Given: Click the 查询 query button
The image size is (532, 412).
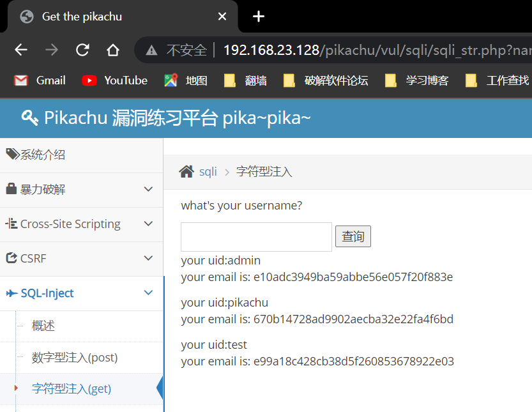Looking at the screenshot, I should pyautogui.click(x=353, y=236).
